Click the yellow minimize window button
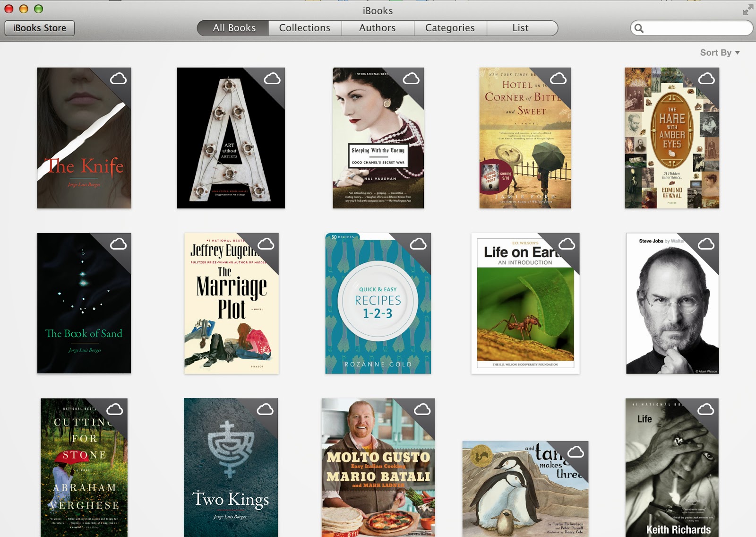Image resolution: width=756 pixels, height=537 pixels. tap(24, 9)
